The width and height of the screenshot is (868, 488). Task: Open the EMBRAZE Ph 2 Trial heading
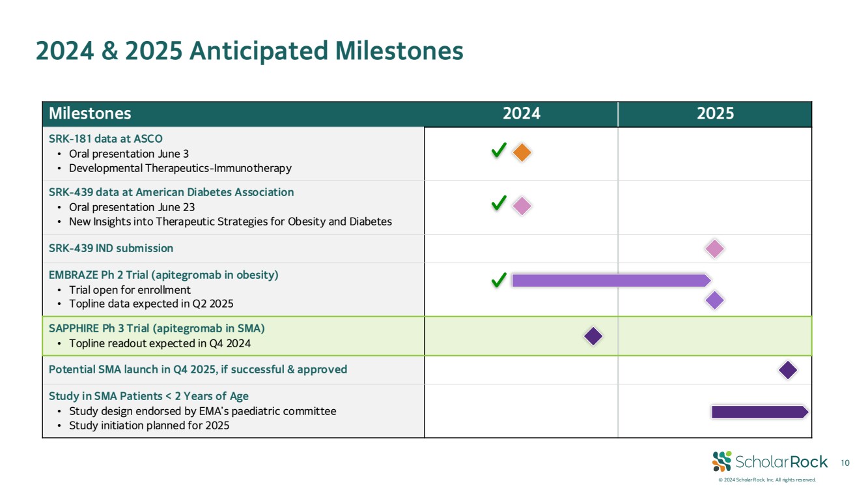tap(163, 275)
